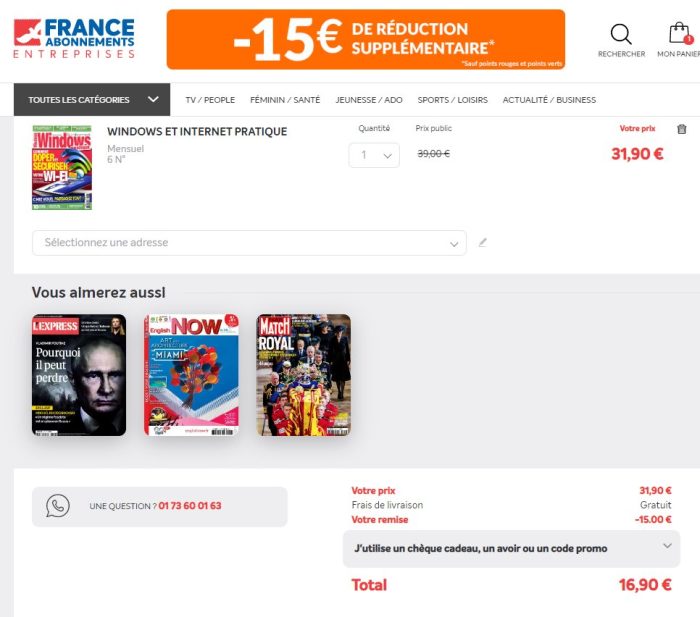Open the Sélectionnez une adresse dropdown
The height and width of the screenshot is (617, 700).
click(249, 243)
